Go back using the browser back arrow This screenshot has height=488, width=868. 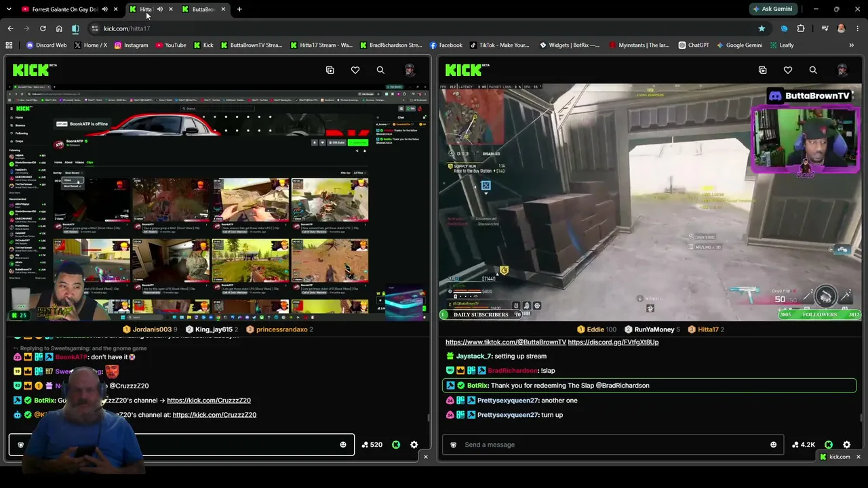[10, 28]
